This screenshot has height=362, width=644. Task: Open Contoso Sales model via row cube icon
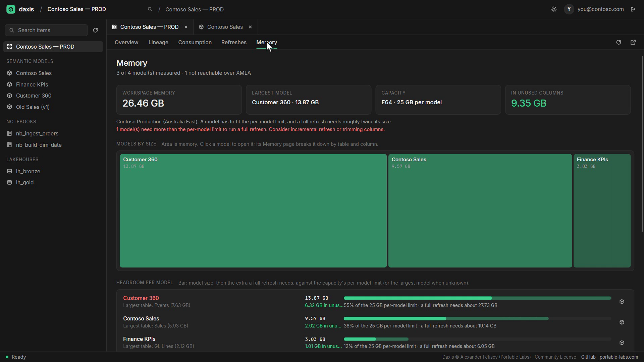point(622,322)
